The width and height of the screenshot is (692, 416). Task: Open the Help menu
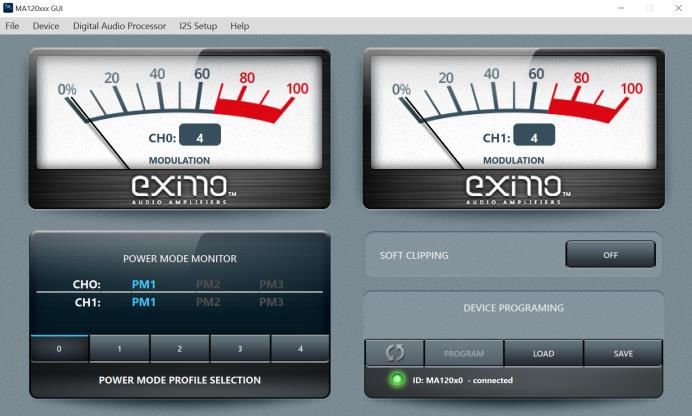tap(240, 26)
